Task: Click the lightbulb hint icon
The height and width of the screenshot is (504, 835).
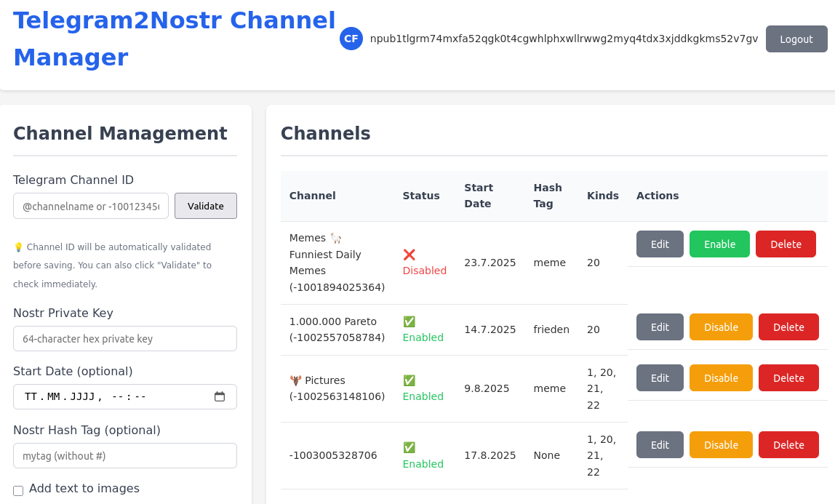Action: (x=18, y=247)
